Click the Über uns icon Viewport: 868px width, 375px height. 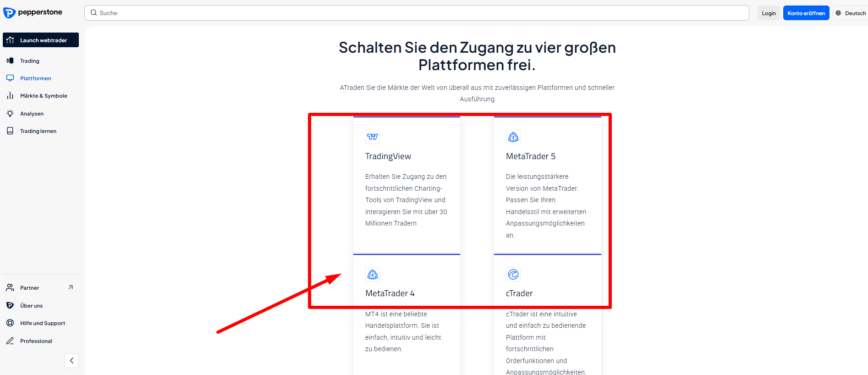point(10,305)
